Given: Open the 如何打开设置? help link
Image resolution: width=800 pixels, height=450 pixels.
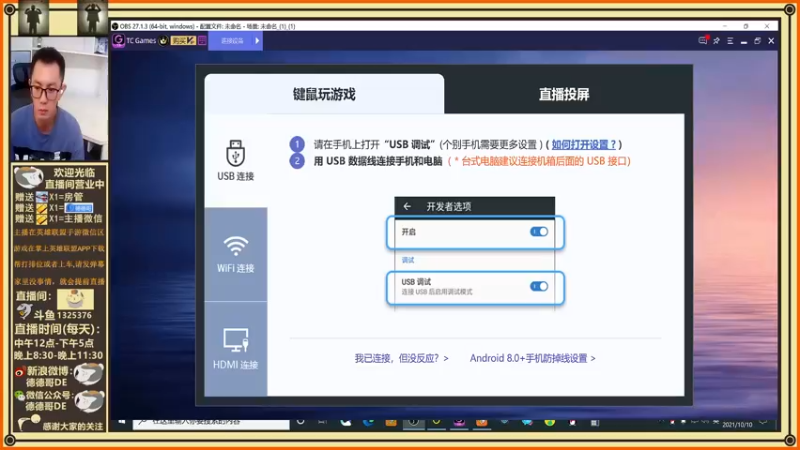Looking at the screenshot, I should (584, 144).
